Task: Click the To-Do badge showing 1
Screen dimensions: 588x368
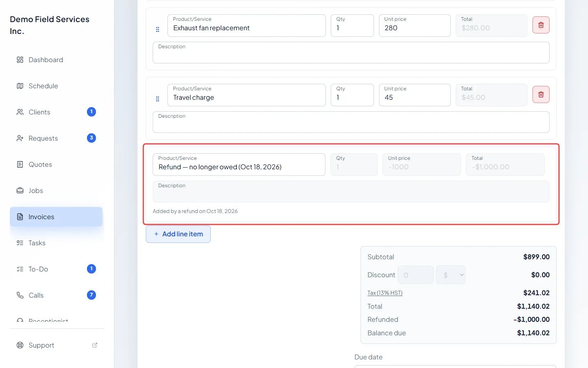Action: (91, 269)
